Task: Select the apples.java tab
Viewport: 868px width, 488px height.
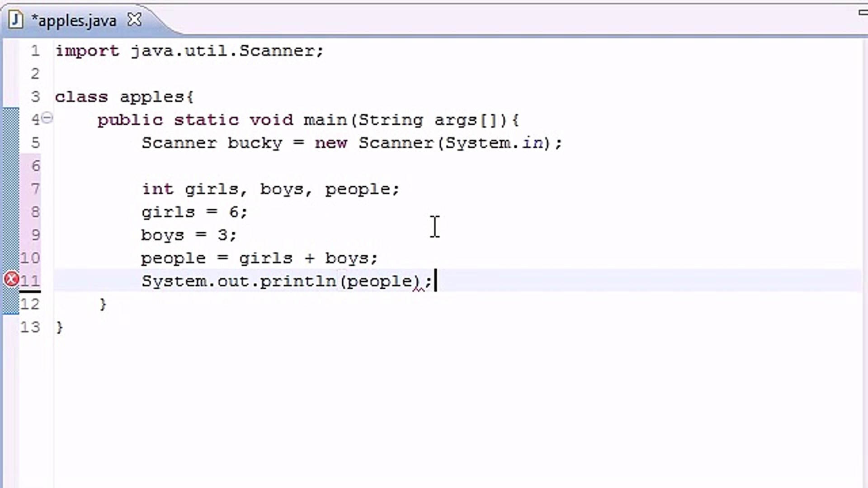Action: [75, 20]
